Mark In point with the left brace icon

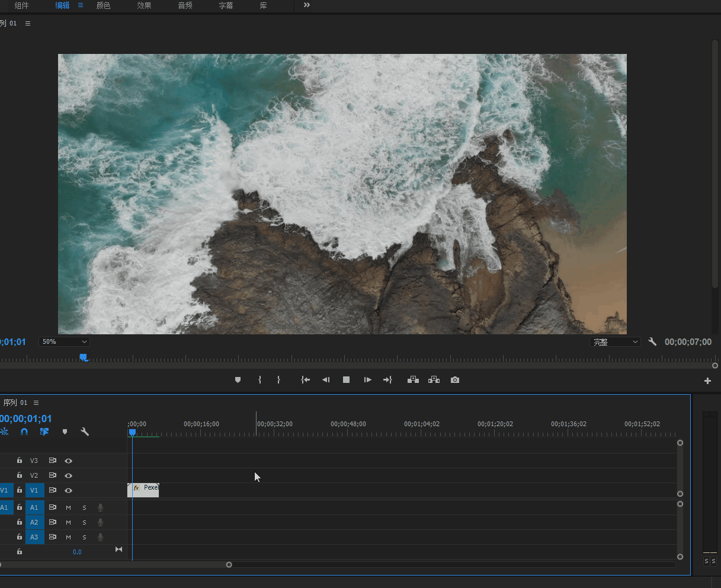(259, 380)
